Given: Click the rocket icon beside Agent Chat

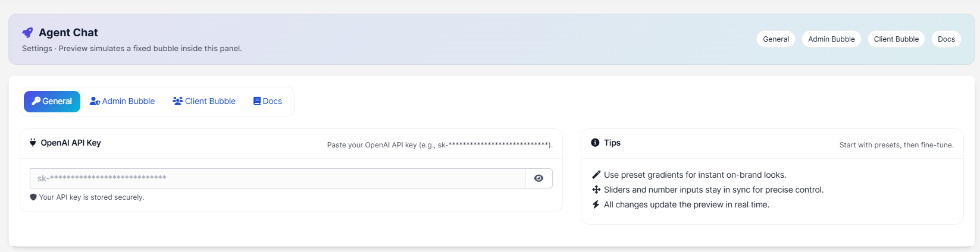Looking at the screenshot, I should coord(27,33).
